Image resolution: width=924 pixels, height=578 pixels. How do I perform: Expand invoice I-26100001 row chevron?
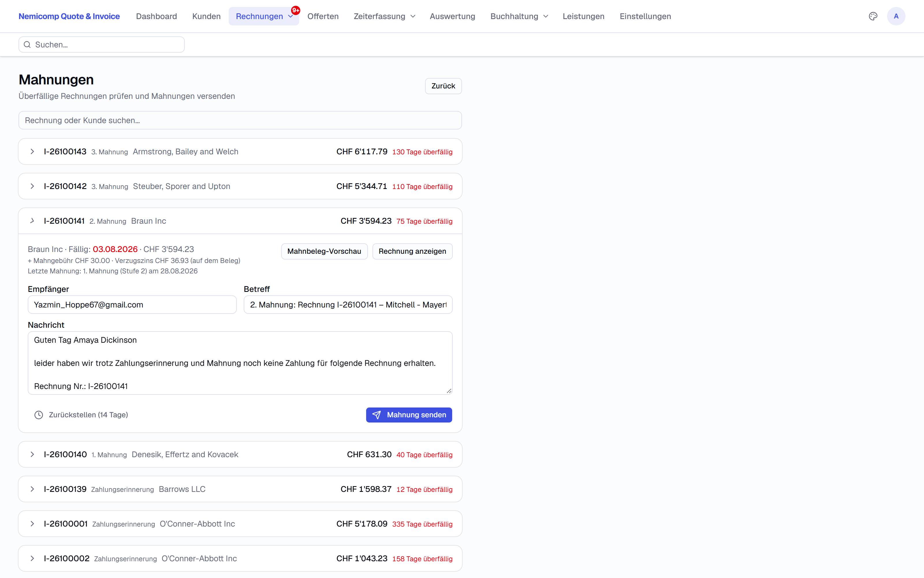click(32, 524)
